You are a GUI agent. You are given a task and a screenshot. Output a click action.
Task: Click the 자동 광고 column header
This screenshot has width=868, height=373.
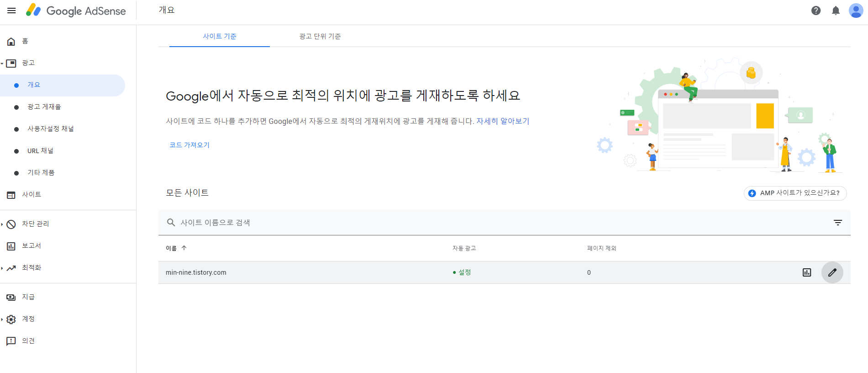tap(464, 248)
